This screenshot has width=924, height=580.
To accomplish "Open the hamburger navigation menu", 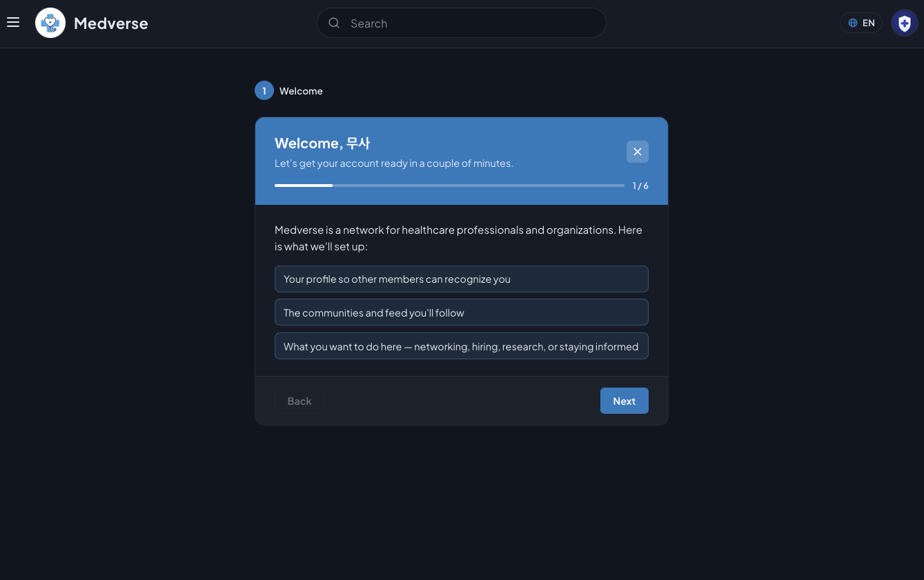I will (13, 23).
